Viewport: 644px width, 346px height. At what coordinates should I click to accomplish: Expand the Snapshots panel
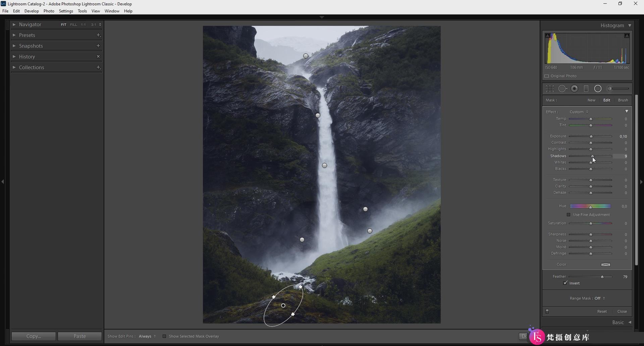pos(14,46)
